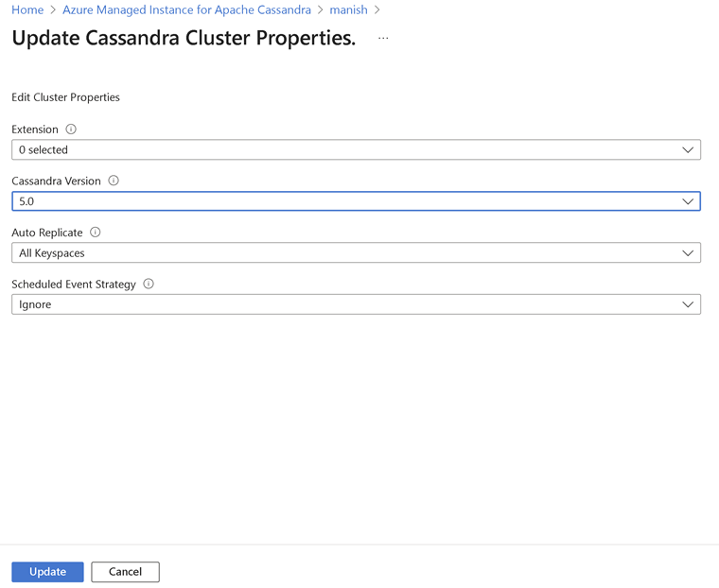Screen dimensions: 719x588
Task: Click the Scheduled Event Strategy field label
Action: click(74, 285)
